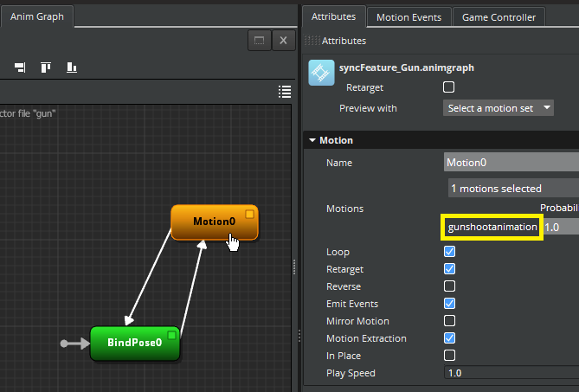Grab the Attributes panel drag handle
The width and height of the screenshot is (579, 392).
(312, 41)
